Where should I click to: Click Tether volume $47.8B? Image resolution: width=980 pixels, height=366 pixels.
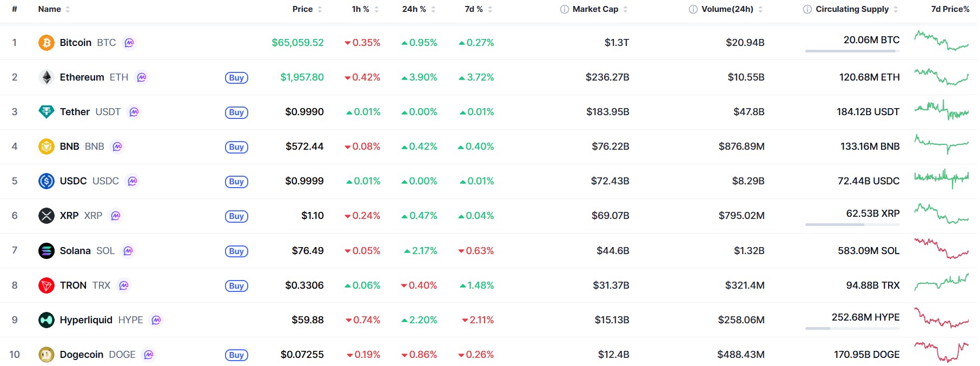pos(749,112)
